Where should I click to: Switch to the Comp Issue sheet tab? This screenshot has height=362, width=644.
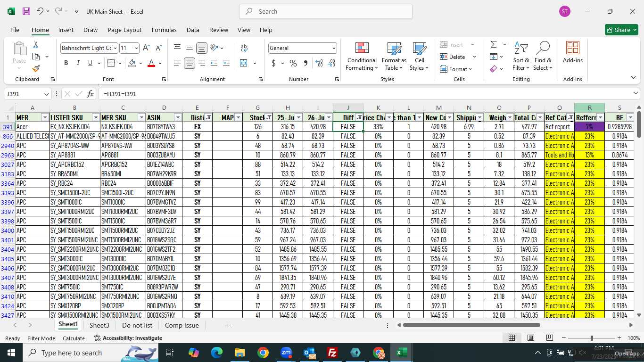[x=182, y=325]
